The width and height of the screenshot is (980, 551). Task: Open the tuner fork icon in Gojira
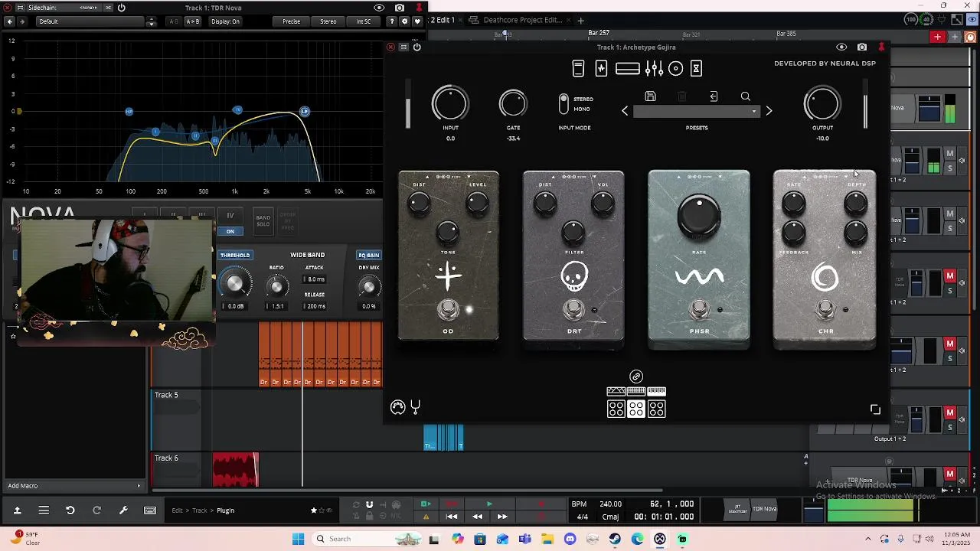click(415, 407)
